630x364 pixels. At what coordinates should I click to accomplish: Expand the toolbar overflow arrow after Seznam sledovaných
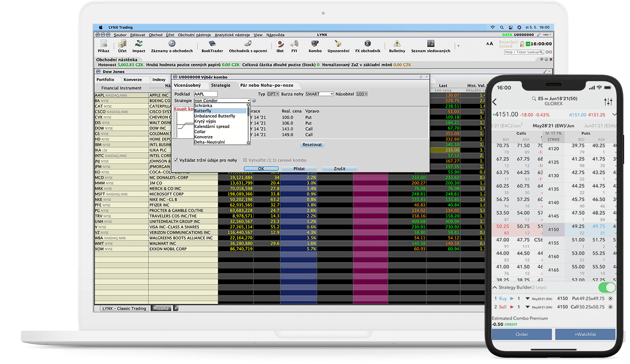pyautogui.click(x=458, y=46)
